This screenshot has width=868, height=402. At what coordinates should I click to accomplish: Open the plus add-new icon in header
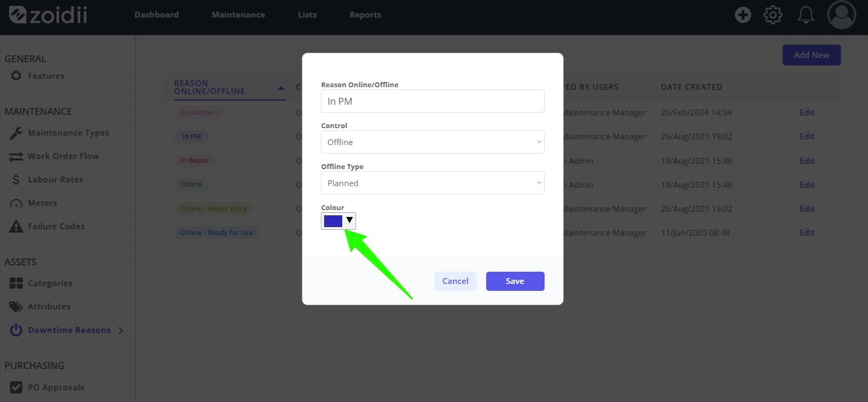743,15
